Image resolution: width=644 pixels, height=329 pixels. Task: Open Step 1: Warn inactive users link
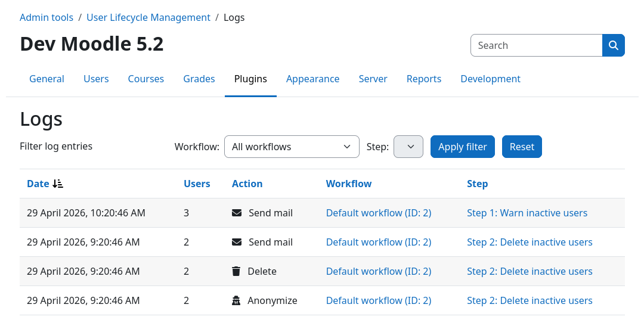click(527, 213)
